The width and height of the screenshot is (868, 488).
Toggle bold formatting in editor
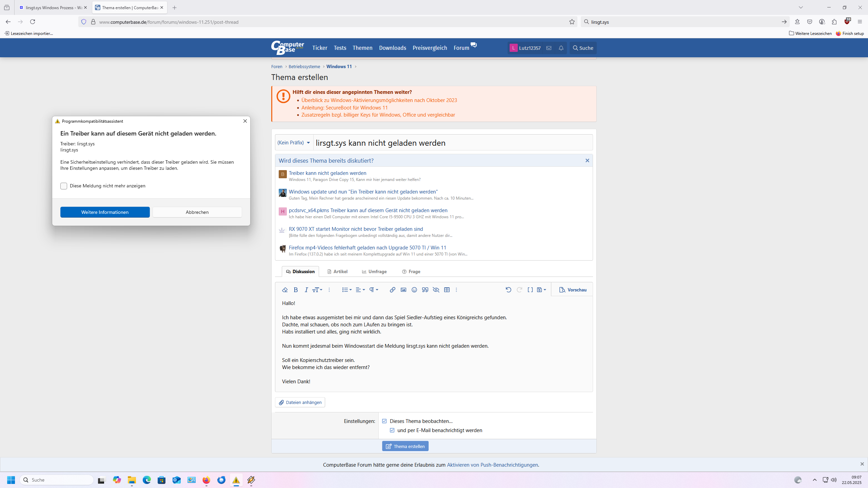(x=296, y=290)
